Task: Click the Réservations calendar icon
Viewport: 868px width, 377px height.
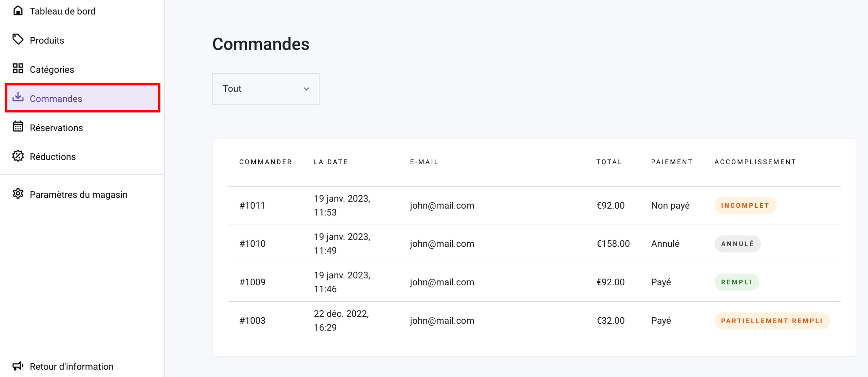Action: click(18, 127)
